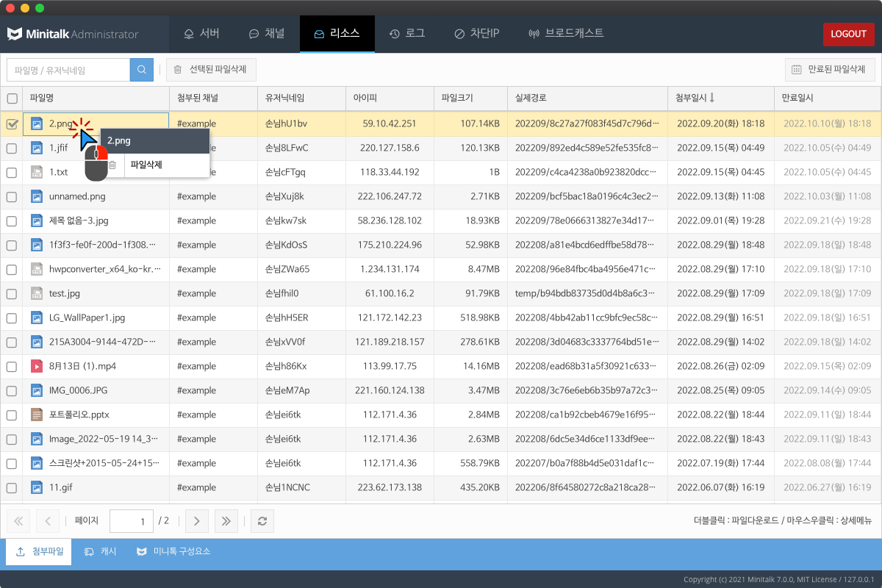Screen dimensions: 882x588
Task: Click the LG_WallPaper1.jpg file icon
Action: pyautogui.click(x=37, y=318)
